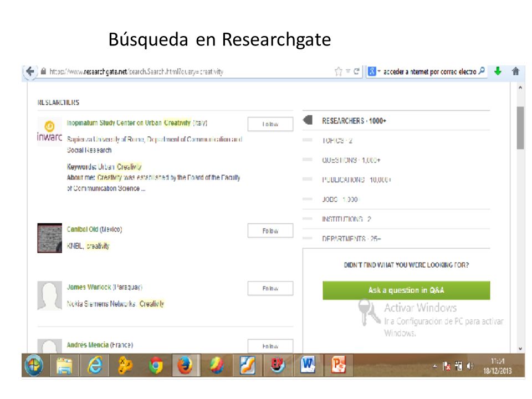Select the Researchers 1000+ filter

(354, 121)
